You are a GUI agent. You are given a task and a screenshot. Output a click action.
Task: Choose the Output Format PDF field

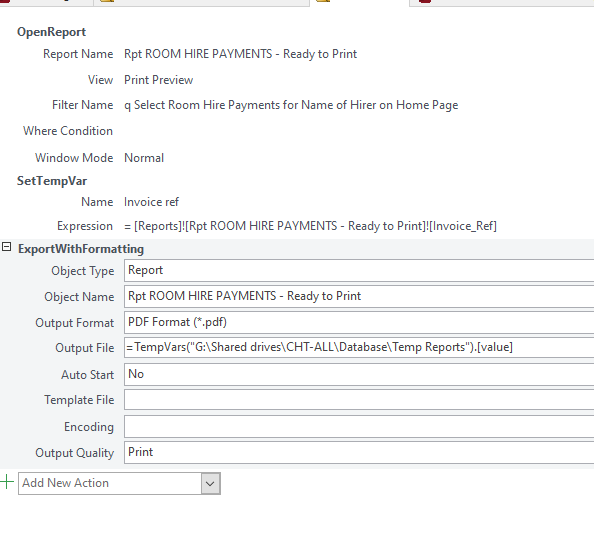359,322
